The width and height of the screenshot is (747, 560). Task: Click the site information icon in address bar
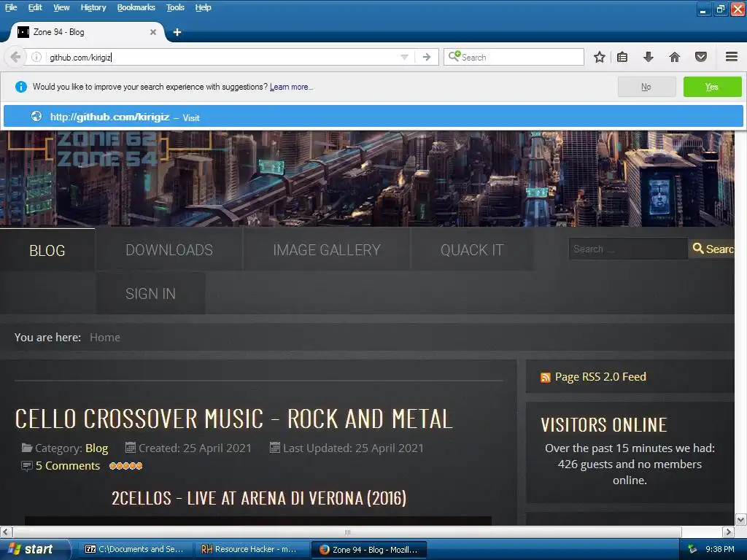pos(36,57)
